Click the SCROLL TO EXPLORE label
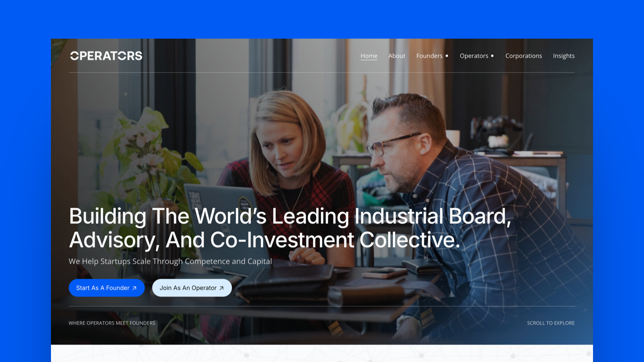 [x=551, y=323]
